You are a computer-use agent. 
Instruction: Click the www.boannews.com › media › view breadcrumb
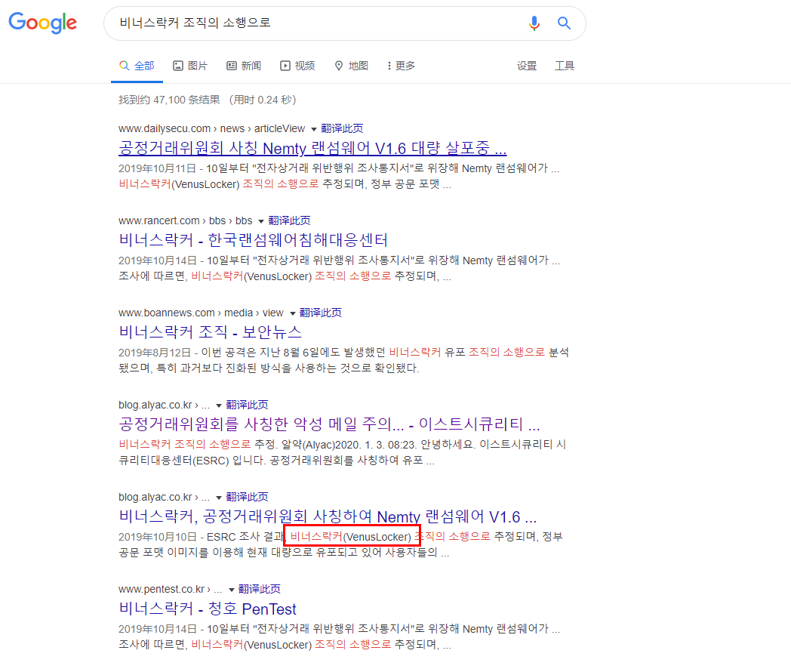coord(201,313)
